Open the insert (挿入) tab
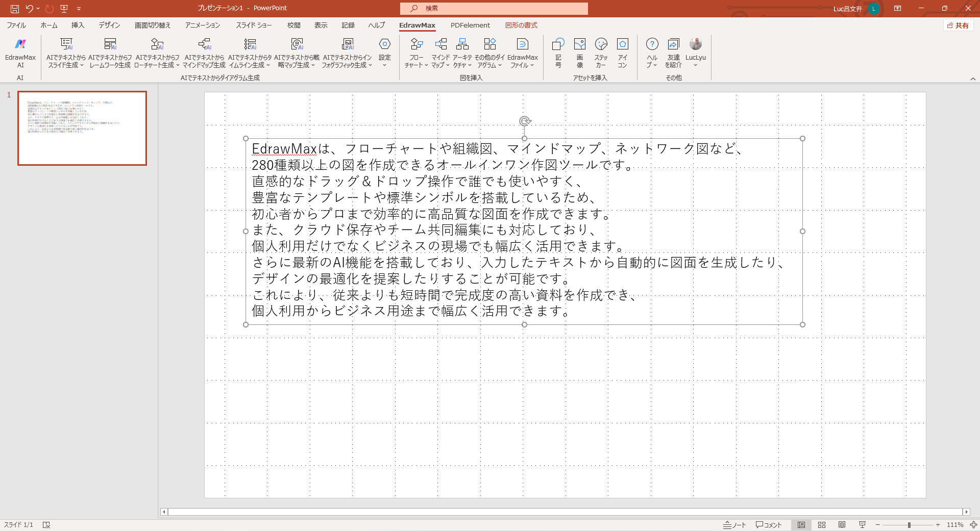This screenshot has width=980, height=531. tap(78, 26)
